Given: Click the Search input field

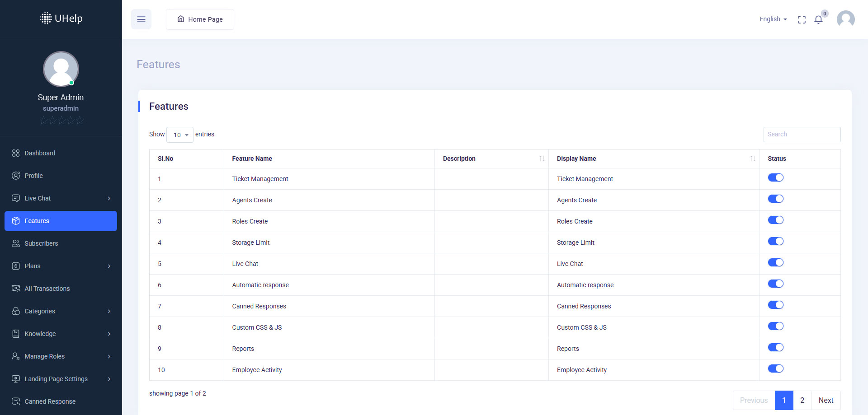Looking at the screenshot, I should point(802,134).
